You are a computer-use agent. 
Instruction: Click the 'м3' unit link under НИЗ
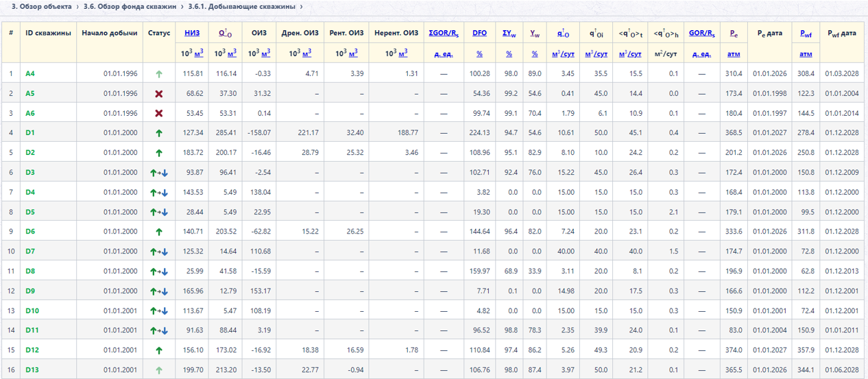[198, 53]
